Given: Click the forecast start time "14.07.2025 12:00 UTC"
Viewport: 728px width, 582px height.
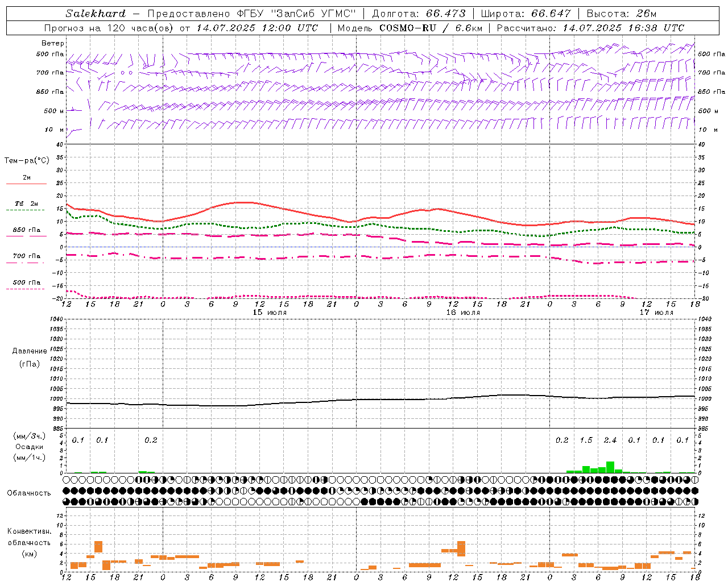Looking at the screenshot, I should 257,28.
